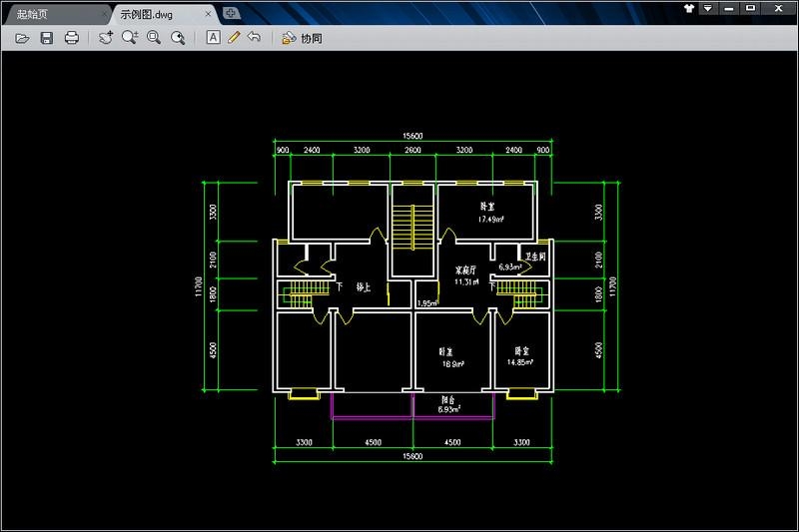
Task: Click the 协同 collaboration button
Action: 303,38
